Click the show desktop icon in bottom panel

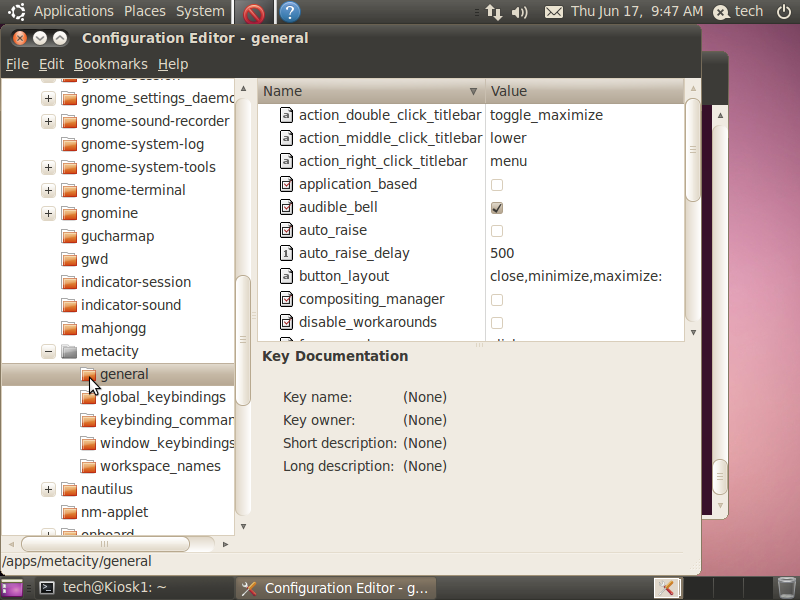[12, 588]
